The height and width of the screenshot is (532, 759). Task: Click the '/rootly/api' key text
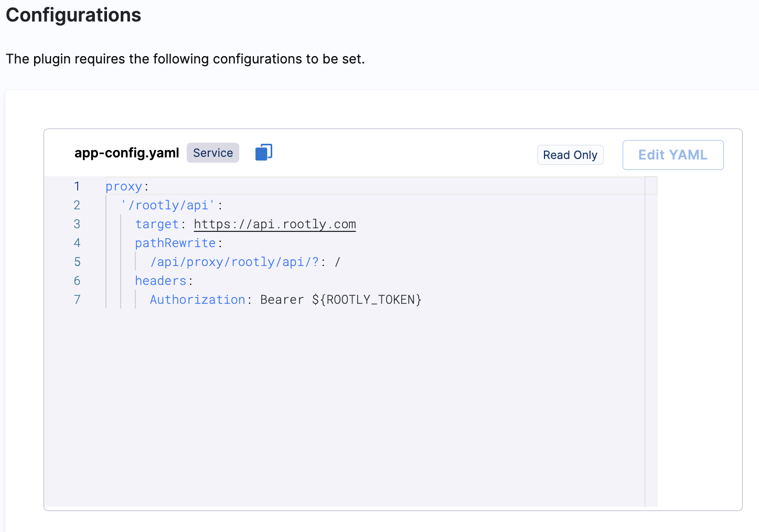(x=168, y=206)
